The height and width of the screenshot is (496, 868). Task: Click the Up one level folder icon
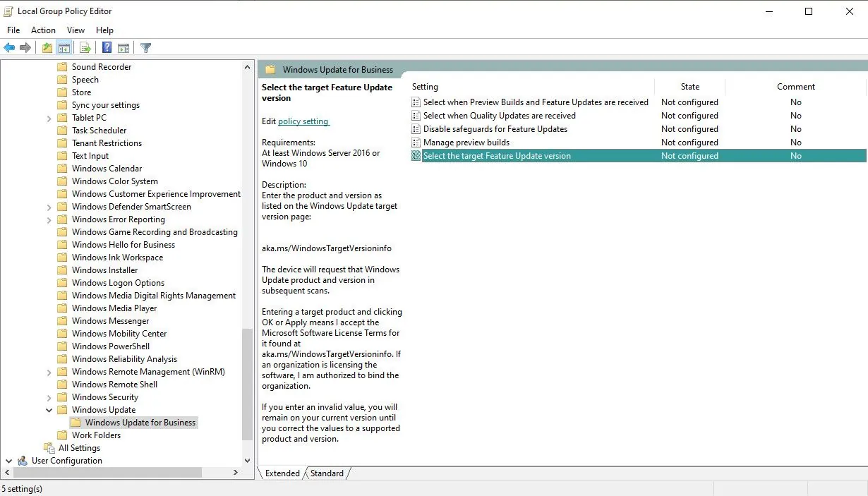click(x=46, y=47)
